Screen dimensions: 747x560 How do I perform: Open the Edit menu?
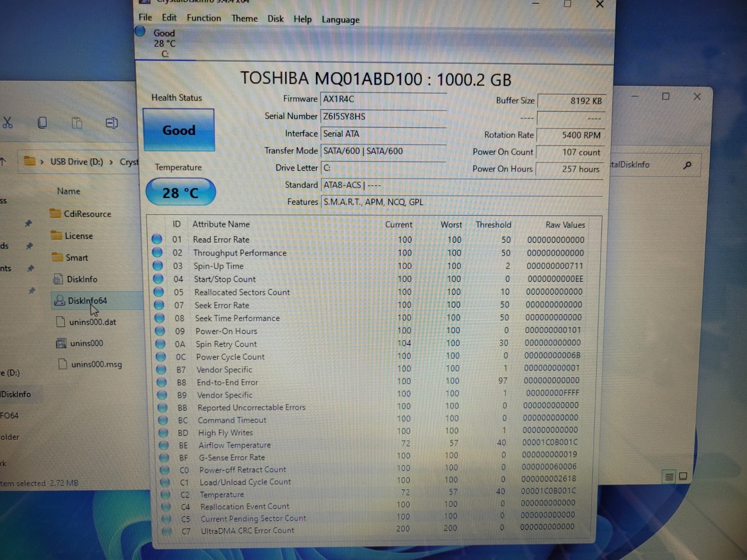tap(169, 18)
